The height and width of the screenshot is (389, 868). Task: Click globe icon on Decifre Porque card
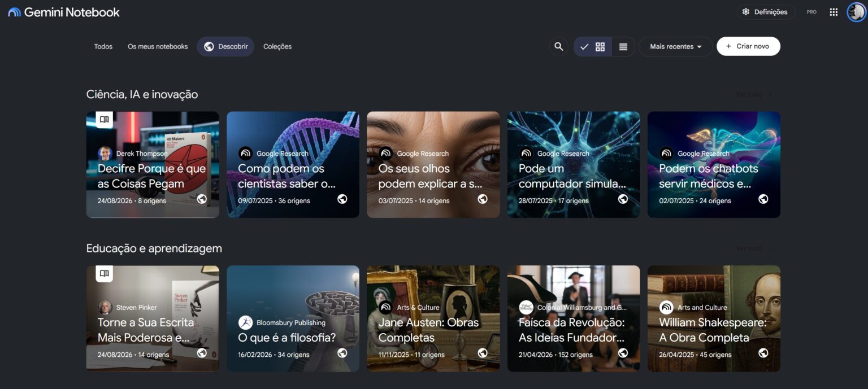(x=202, y=199)
